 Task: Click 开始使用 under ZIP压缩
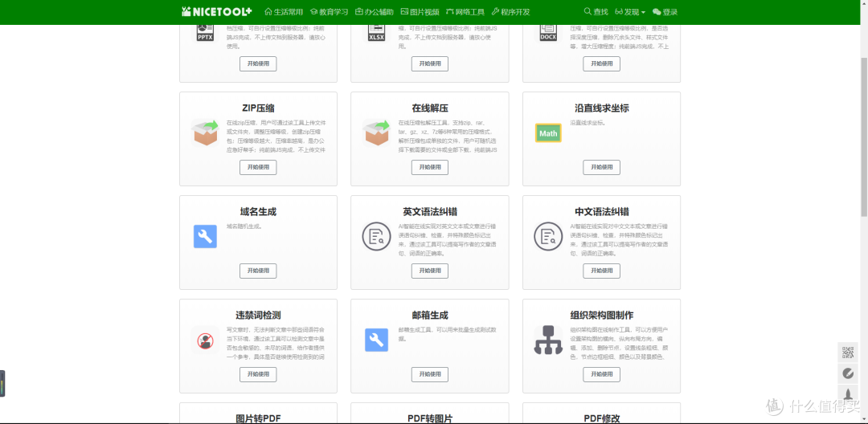258,167
